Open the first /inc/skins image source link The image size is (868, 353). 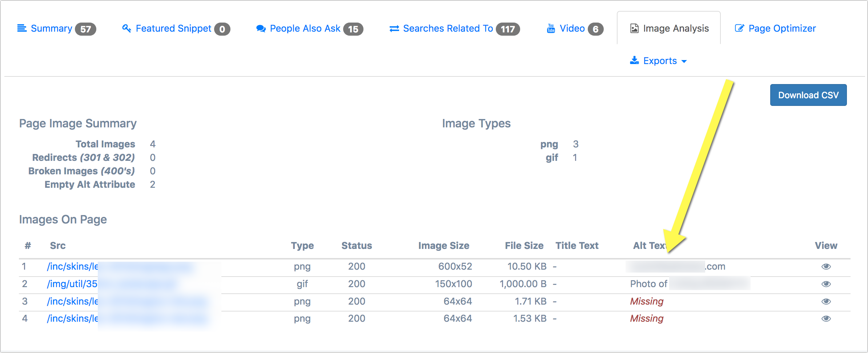point(72,266)
